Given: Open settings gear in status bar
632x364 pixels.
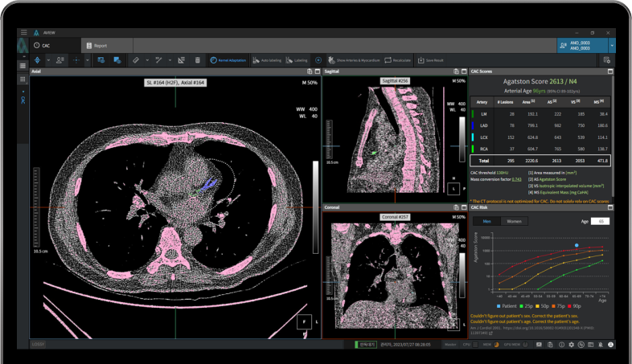Looking at the screenshot, I should 570,345.
